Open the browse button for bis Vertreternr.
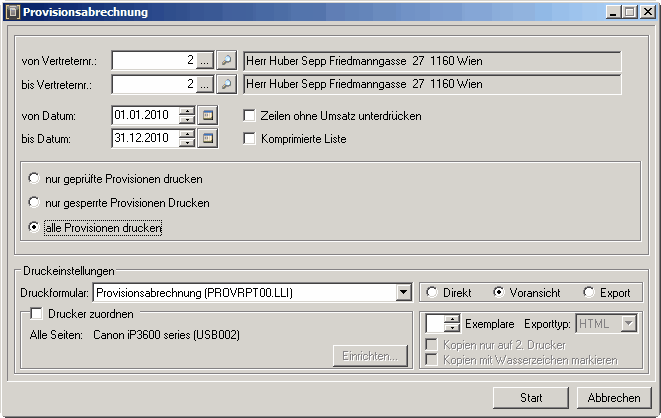This screenshot has height=418, width=661. 205,85
